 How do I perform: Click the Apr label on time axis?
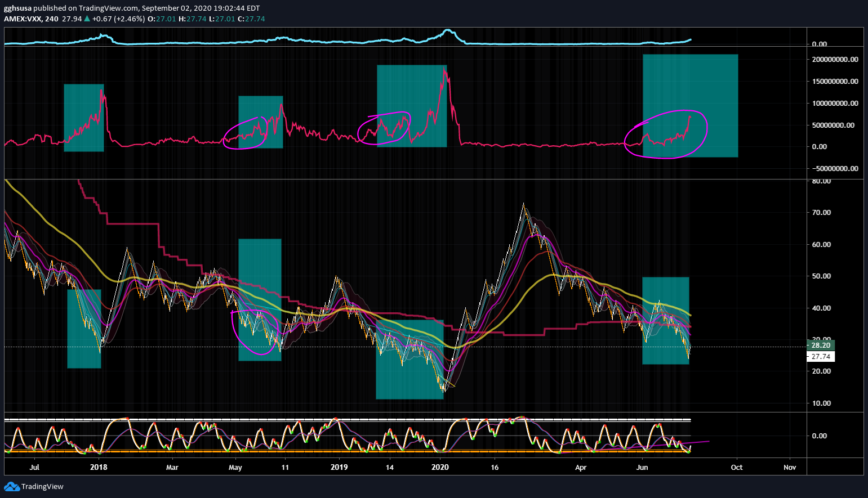point(581,468)
